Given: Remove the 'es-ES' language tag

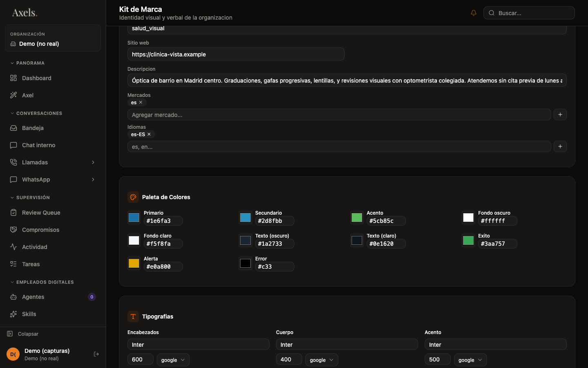Looking at the screenshot, I should click(149, 135).
